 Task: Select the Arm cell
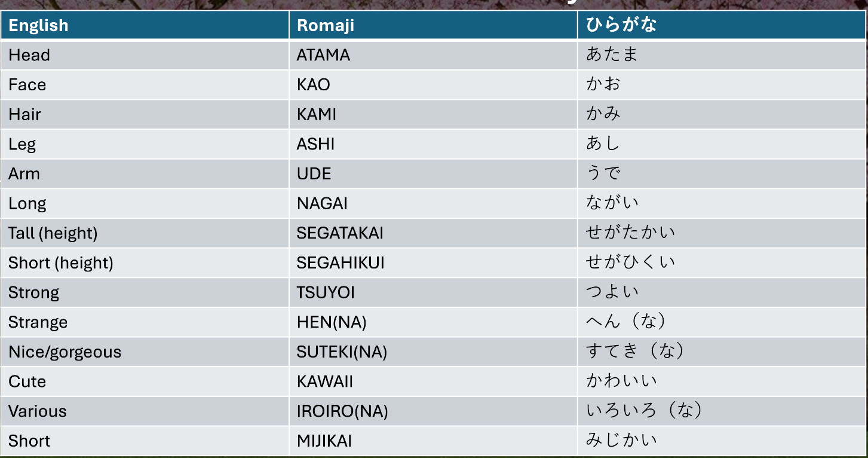click(24, 174)
